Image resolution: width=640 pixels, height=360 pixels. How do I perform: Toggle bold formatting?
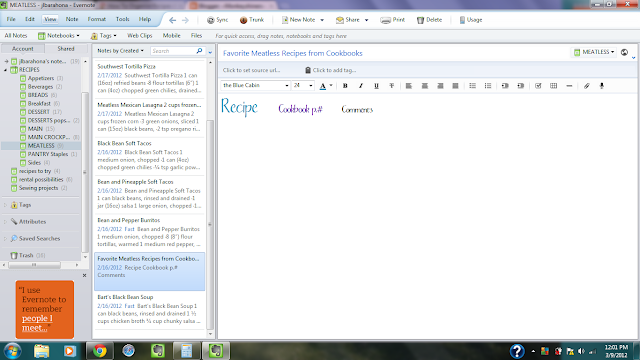point(345,86)
